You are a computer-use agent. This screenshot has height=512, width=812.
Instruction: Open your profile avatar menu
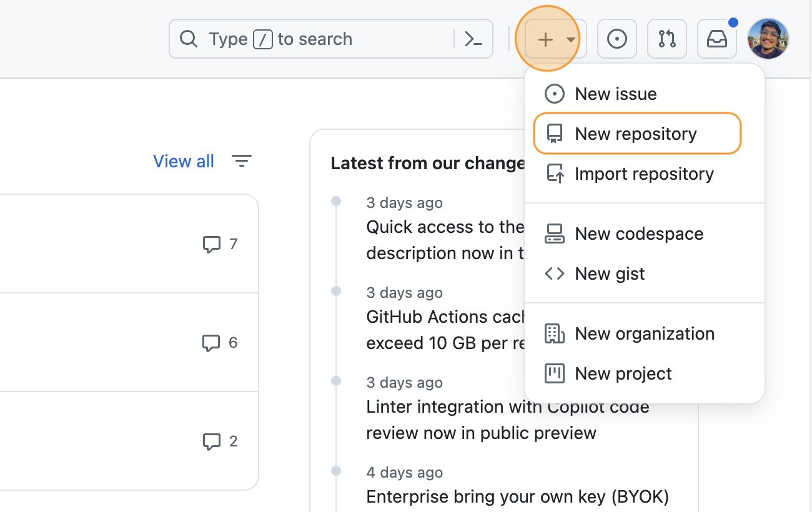(768, 38)
